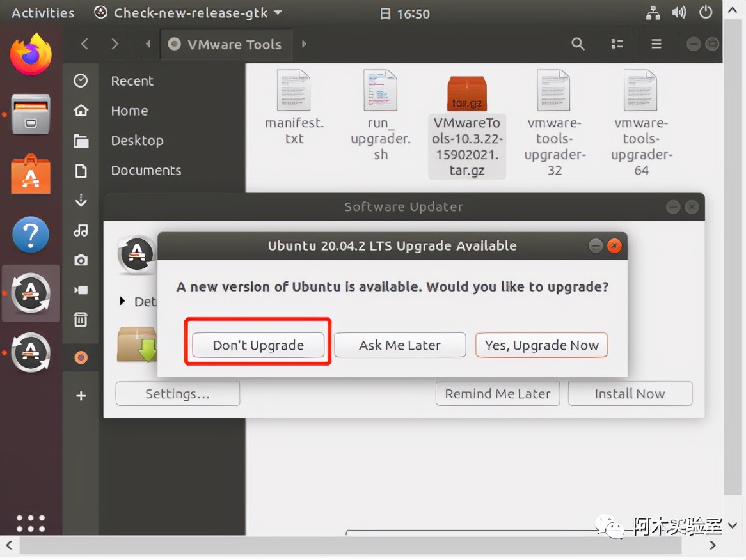Screen dimensions: 746x560
Task: Toggle list view in Files toolbar
Action: click(617, 43)
